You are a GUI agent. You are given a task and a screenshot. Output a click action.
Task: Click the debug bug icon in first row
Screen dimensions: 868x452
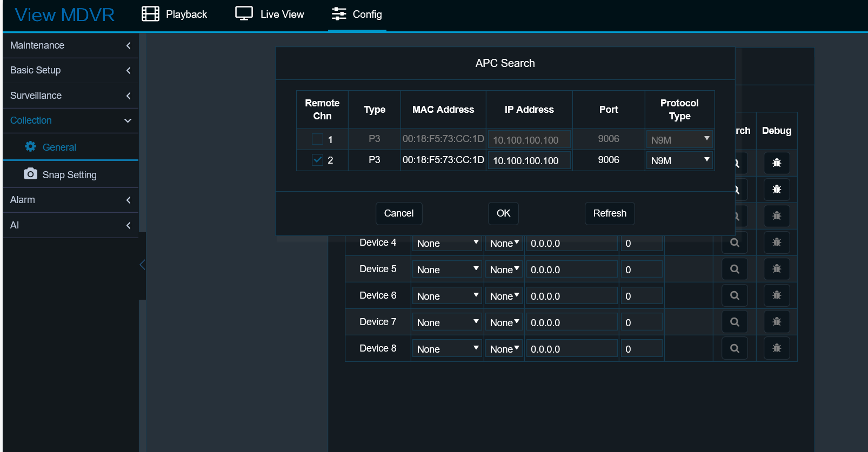point(777,163)
